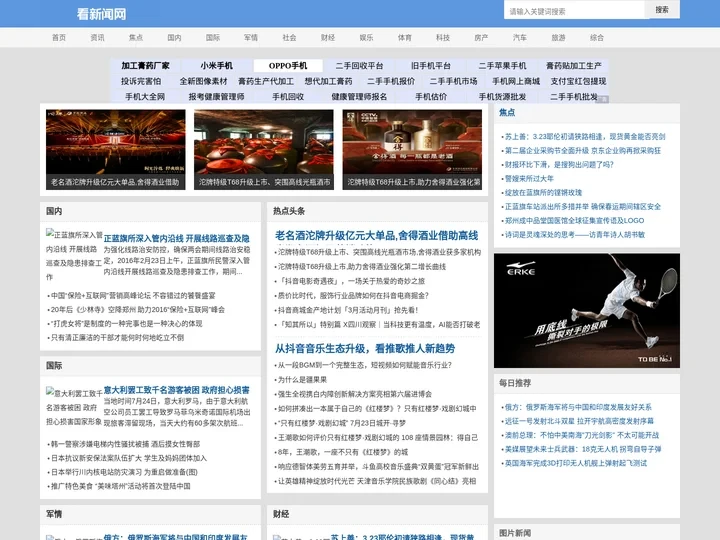720x540 pixels.
Task: Open article 正蓝旗所深入管内沿线 开展线路巡查及隐
Action: 177,238
